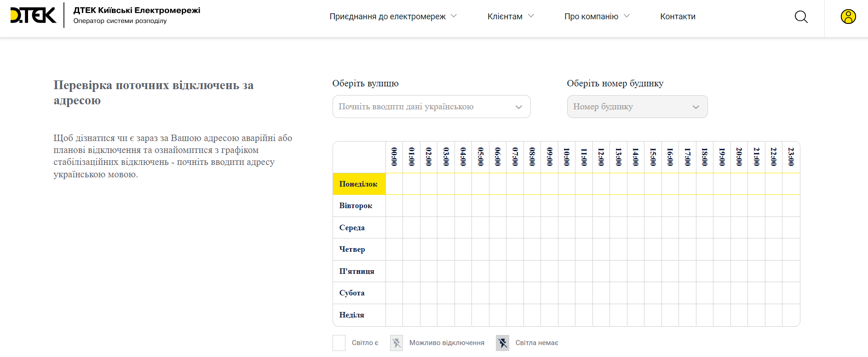This screenshot has width=868, height=357.
Task: Click the 00:00 column header
Action: coord(394,157)
